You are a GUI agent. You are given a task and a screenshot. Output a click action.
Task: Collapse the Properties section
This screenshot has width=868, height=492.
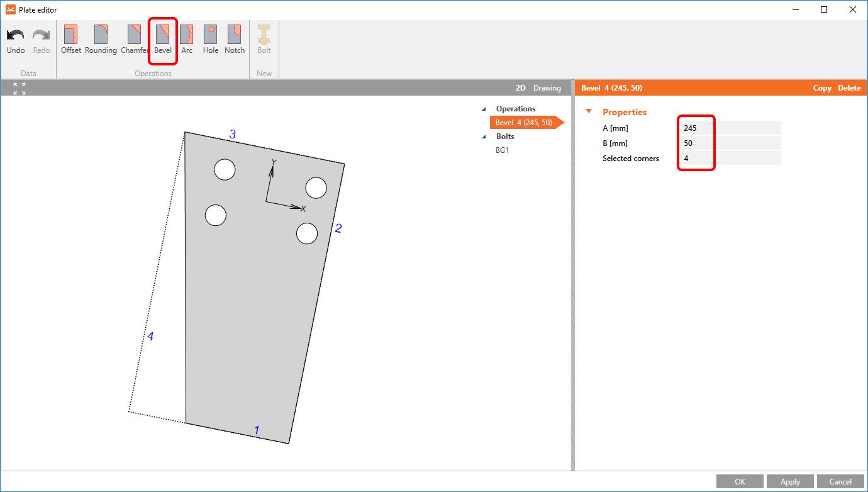[x=589, y=112]
